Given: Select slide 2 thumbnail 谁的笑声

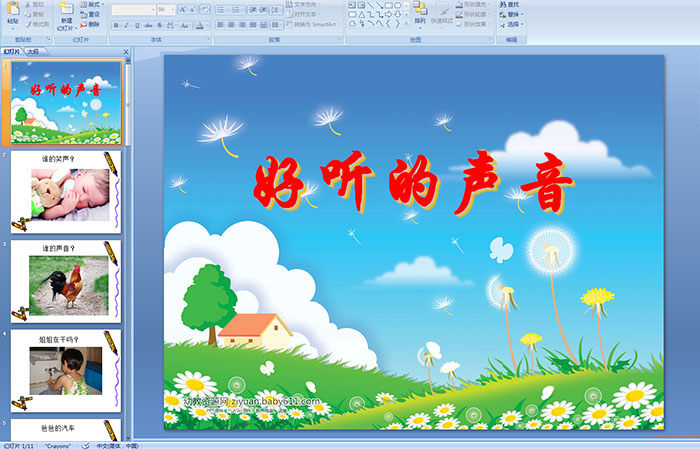Looking at the screenshot, I should point(66,192).
